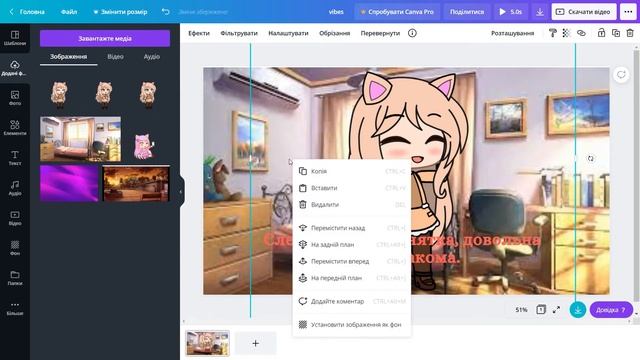Click Скачати відео button
The image size is (640, 360).
[584, 12]
